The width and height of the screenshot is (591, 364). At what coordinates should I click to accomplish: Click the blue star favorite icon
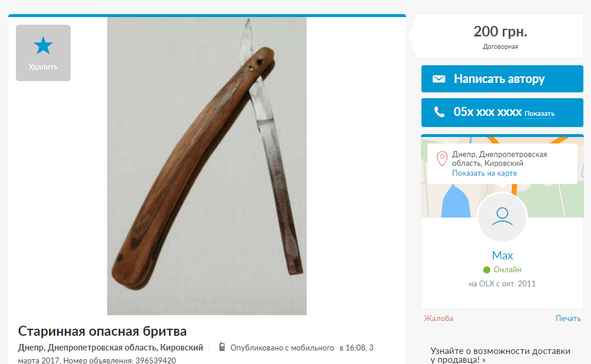click(43, 45)
